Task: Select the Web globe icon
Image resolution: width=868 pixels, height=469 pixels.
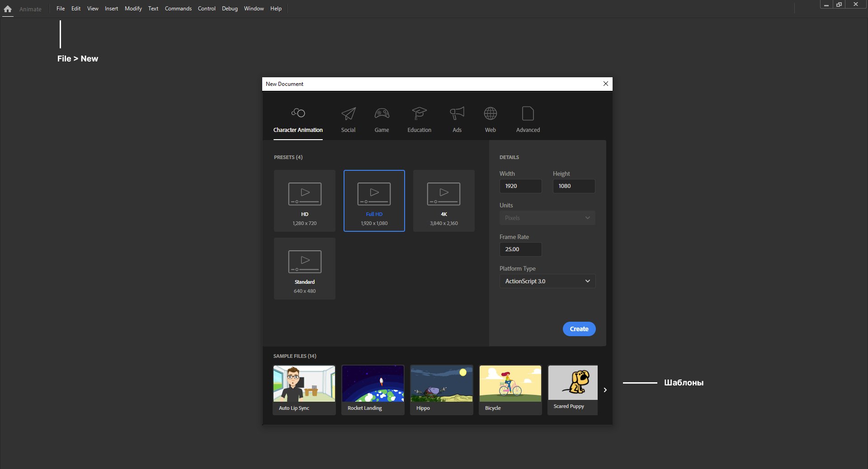Action: (491, 113)
